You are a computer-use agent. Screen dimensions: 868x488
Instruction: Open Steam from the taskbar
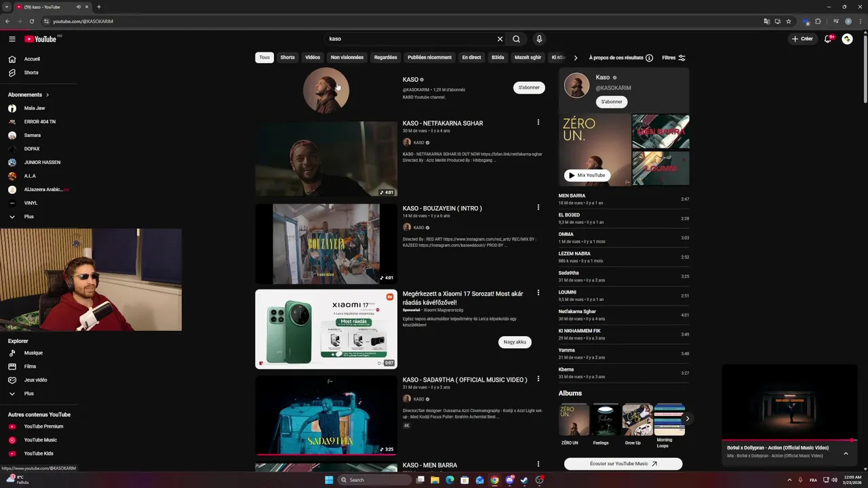coord(524,480)
